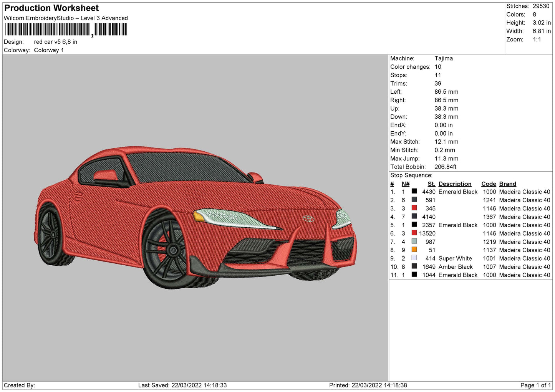Click stitch count 4430 in stop 1
Screen dimensions: 555x392
tap(429, 192)
